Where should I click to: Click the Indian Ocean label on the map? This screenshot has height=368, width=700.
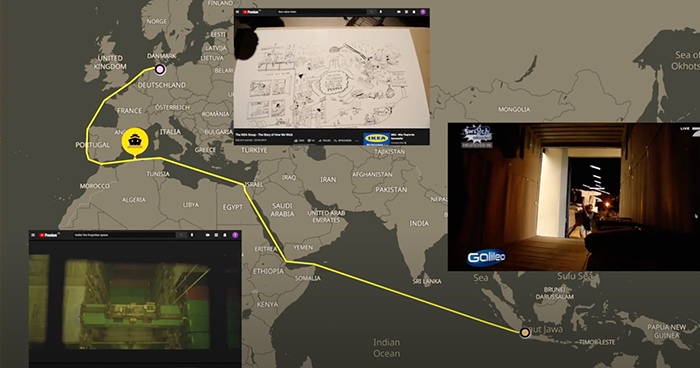click(x=386, y=347)
